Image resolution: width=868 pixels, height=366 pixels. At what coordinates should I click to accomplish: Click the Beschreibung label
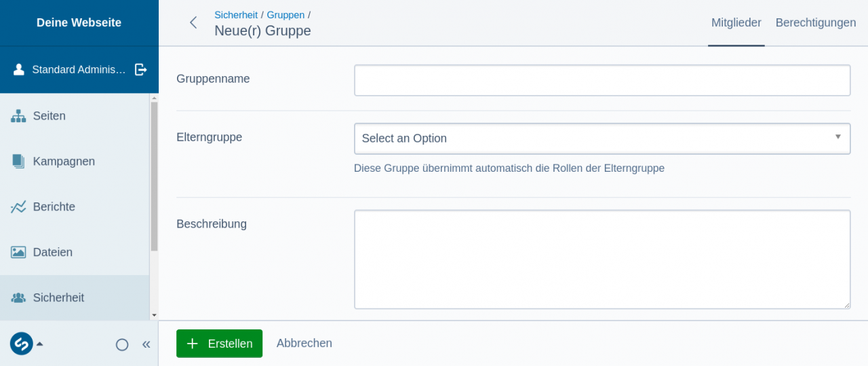click(212, 224)
